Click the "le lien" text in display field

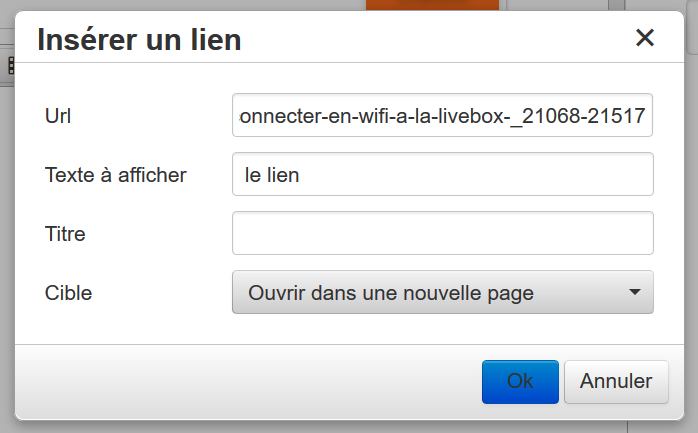coord(272,175)
